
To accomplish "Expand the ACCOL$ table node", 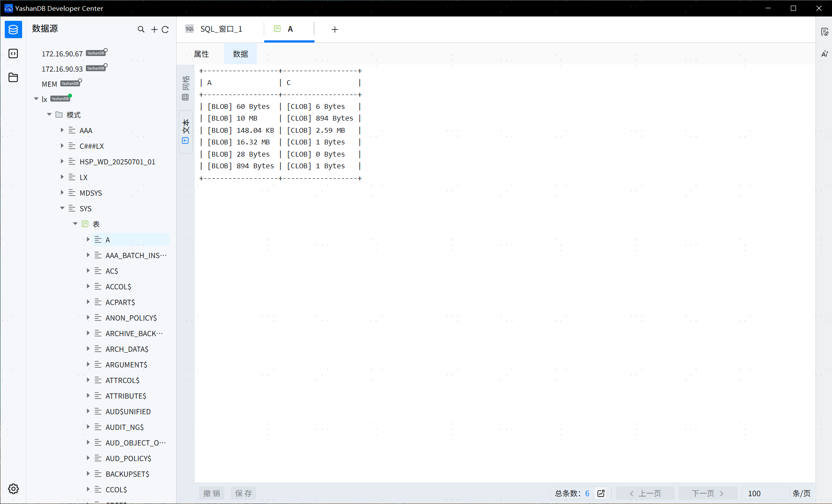I will (88, 286).
